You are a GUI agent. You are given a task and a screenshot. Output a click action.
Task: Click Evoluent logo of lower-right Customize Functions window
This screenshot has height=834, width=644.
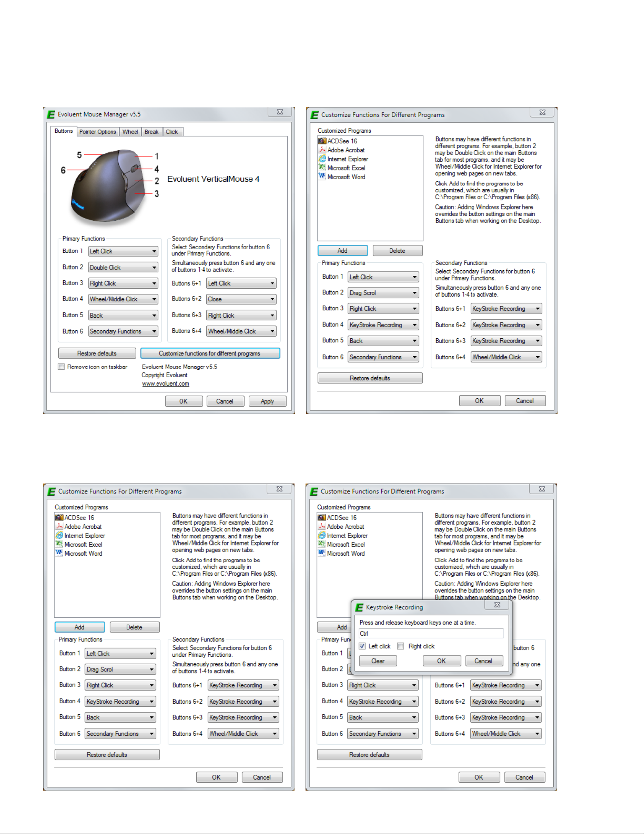(314, 491)
